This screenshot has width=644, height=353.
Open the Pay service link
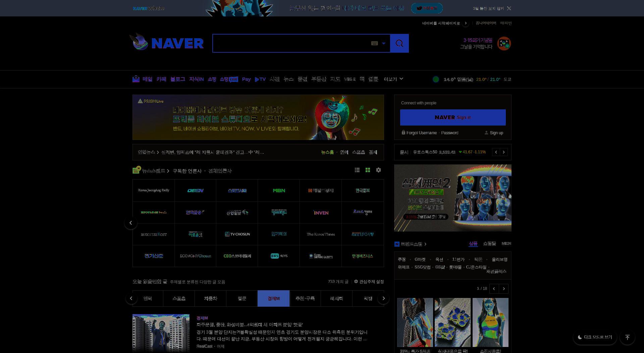point(247,79)
